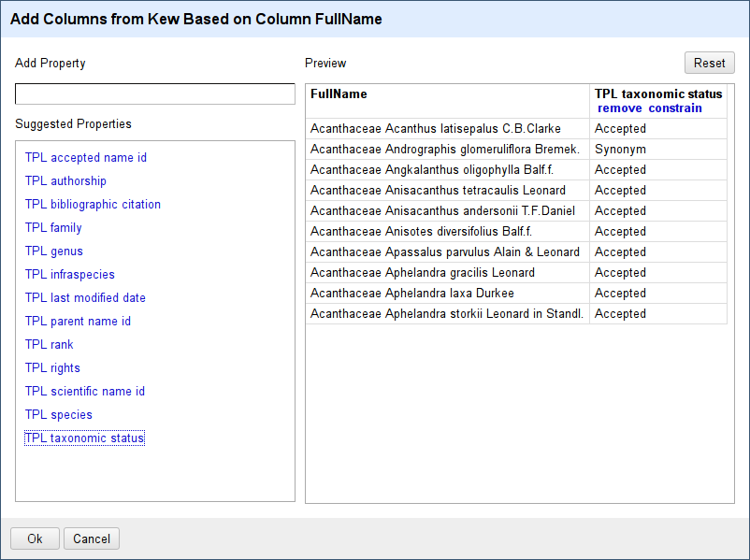
Task: Add TPL infraspecies suggested property
Action: [x=70, y=275]
